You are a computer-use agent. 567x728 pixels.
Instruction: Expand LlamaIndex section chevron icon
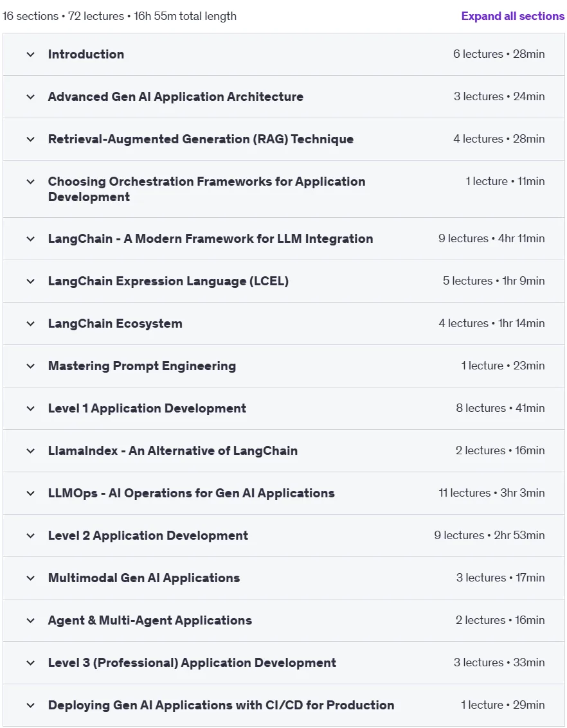click(31, 451)
